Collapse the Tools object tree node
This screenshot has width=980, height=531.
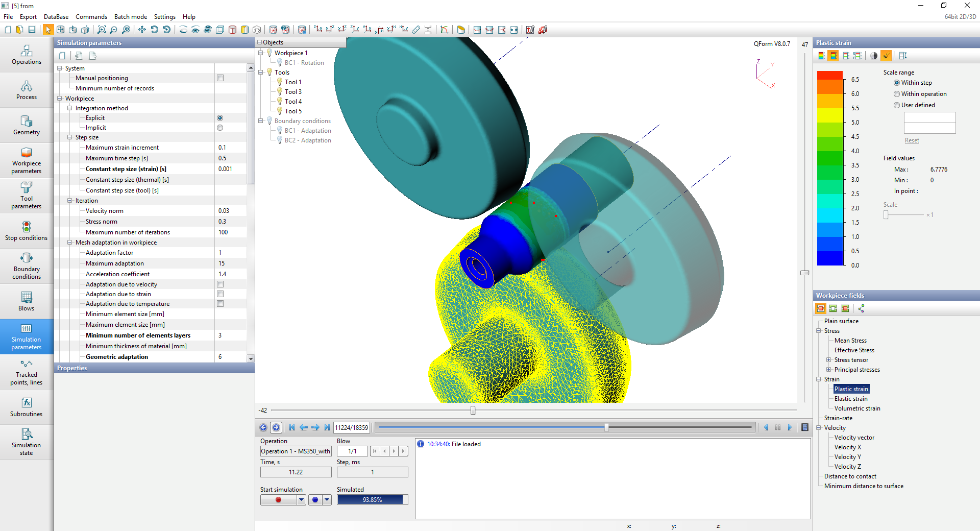[x=261, y=73]
